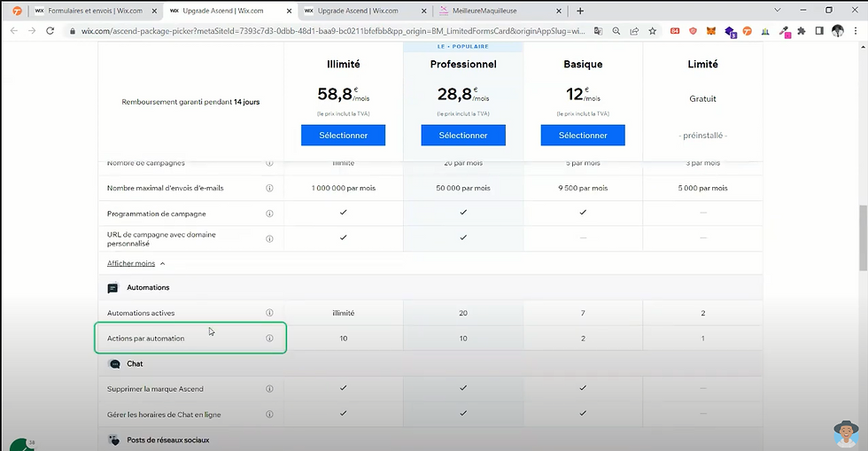868x451 pixels.
Task: Open a new browser tab
Action: pos(580,12)
